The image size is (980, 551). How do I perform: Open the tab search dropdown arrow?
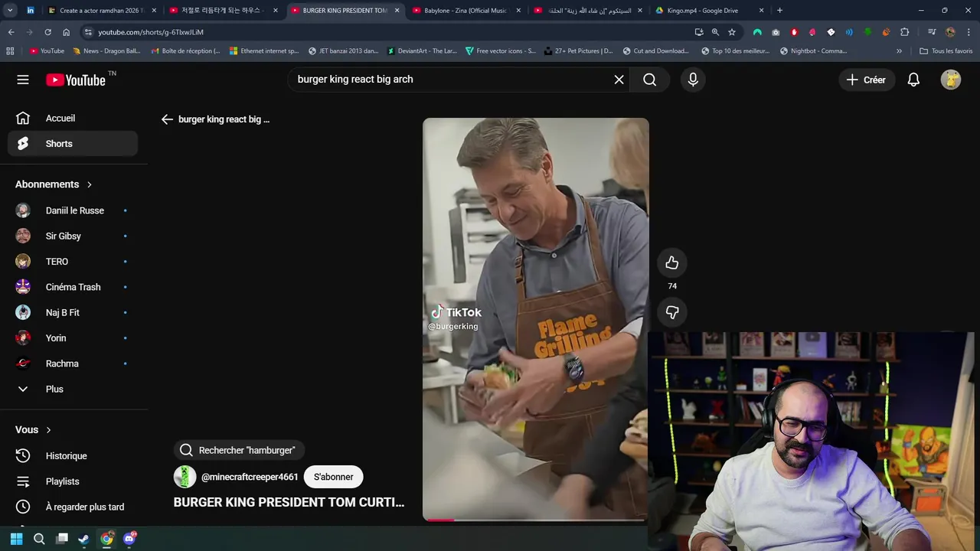coord(10,11)
